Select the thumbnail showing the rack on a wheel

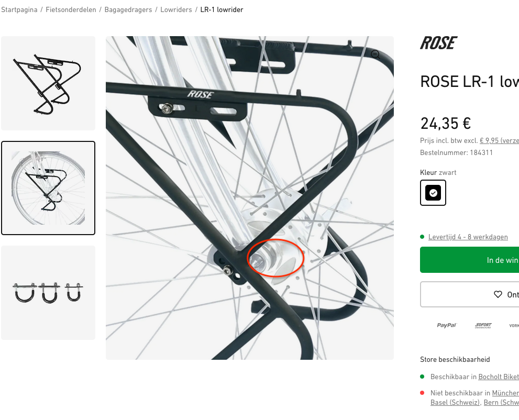(x=48, y=188)
